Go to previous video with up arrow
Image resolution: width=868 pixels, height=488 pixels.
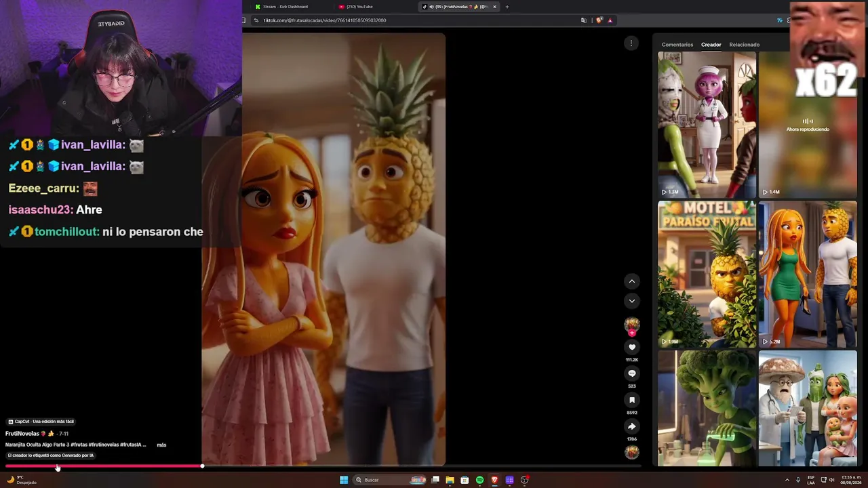632,281
